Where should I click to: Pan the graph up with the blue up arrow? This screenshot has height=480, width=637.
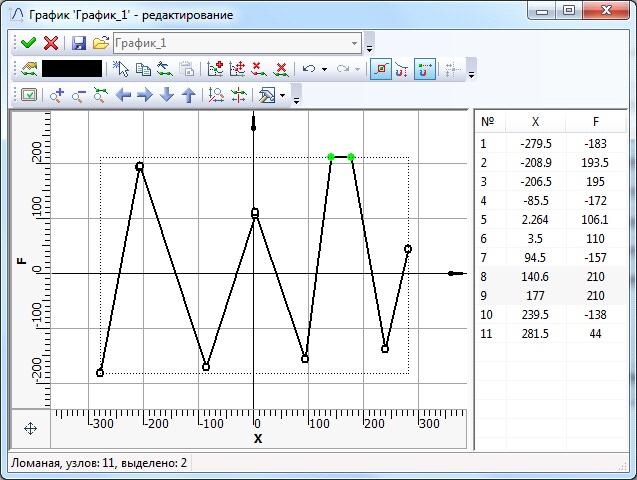(188, 96)
